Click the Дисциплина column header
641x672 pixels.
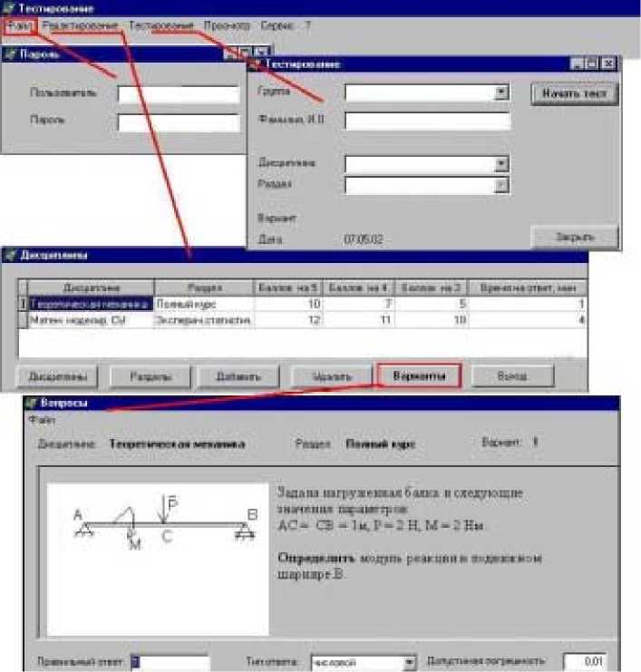pyautogui.click(x=91, y=287)
